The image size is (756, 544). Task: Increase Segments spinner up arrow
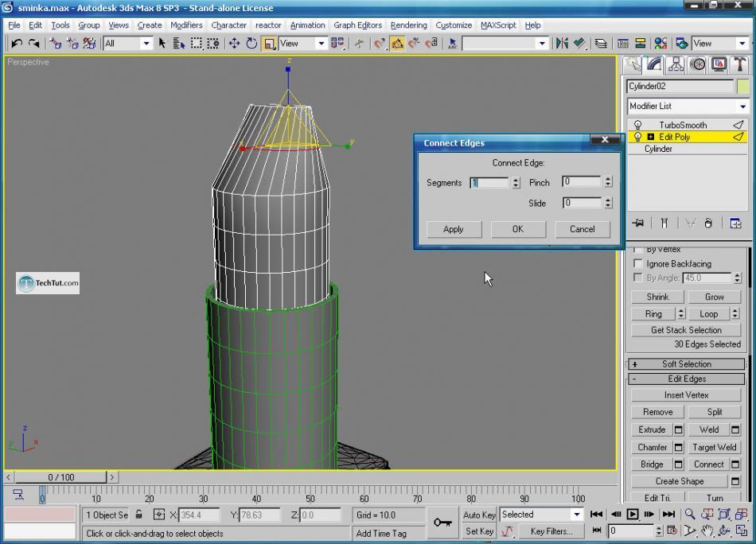pyautogui.click(x=516, y=180)
